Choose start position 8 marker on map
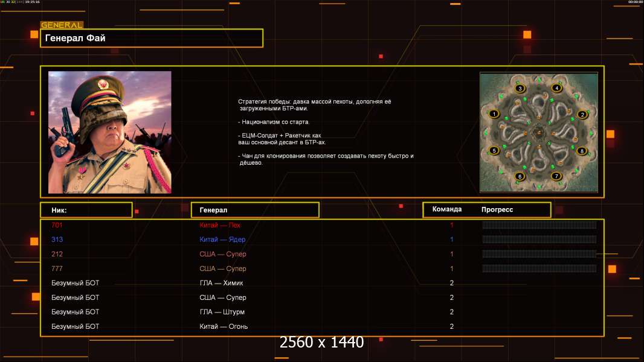The image size is (644, 362). 582,151
